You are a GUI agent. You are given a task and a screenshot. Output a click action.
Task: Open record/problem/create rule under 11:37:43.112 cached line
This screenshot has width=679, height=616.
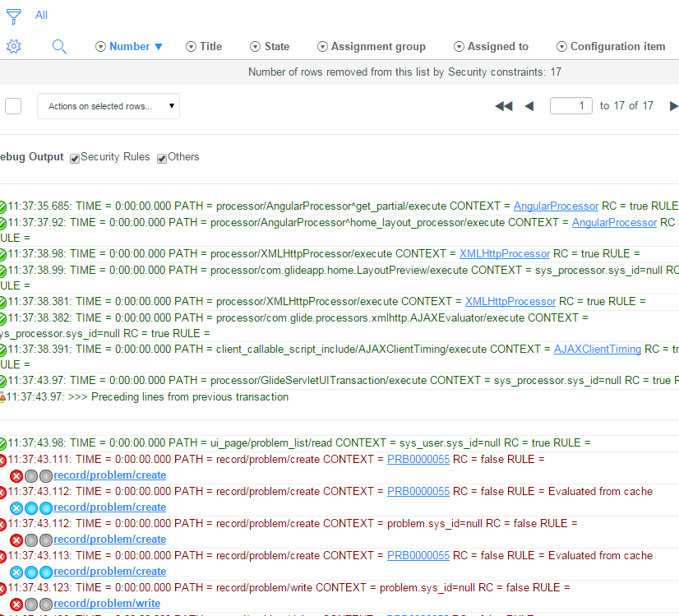tap(109, 507)
